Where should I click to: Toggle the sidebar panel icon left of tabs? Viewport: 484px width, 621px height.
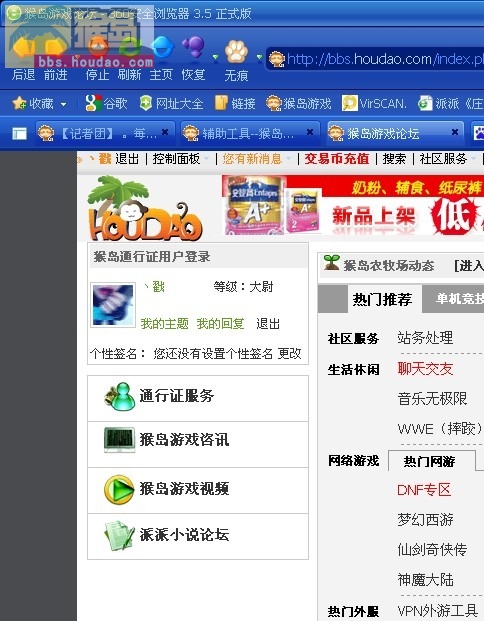[19, 133]
